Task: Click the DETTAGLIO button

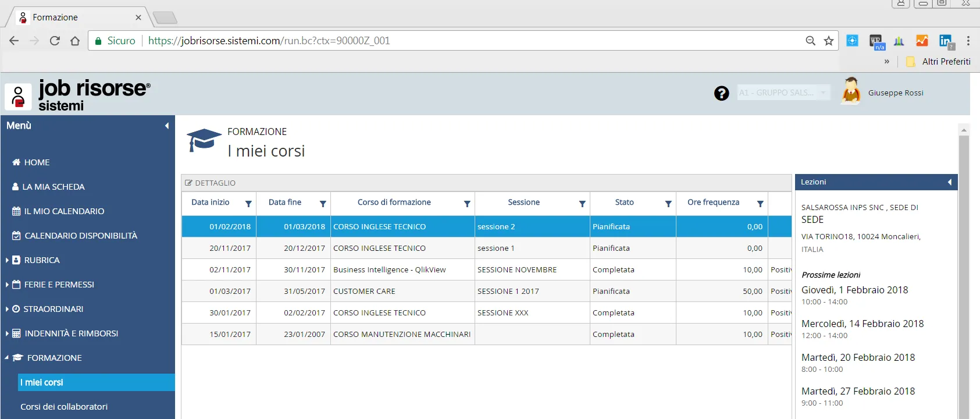Action: tap(211, 183)
